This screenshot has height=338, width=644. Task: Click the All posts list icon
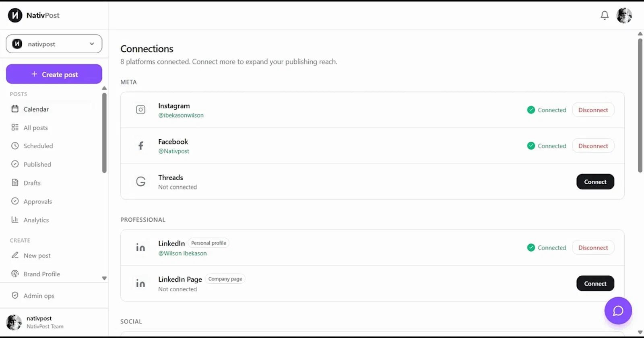pyautogui.click(x=15, y=127)
